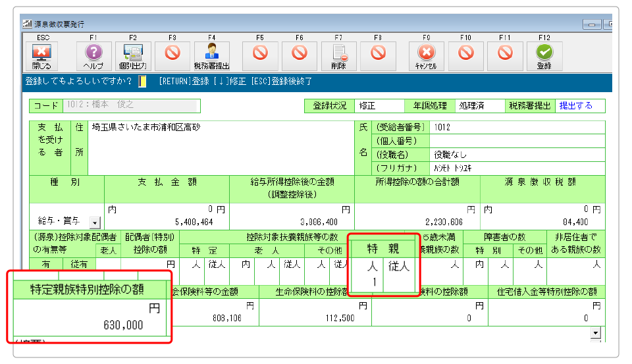Click the scrollbar down arrow
This screenshot has width=632, height=364.
[596, 334]
